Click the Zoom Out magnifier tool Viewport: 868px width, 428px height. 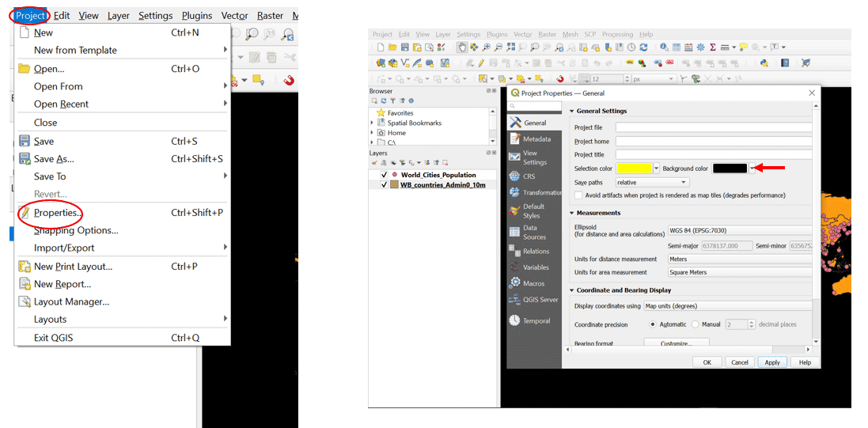(x=498, y=47)
